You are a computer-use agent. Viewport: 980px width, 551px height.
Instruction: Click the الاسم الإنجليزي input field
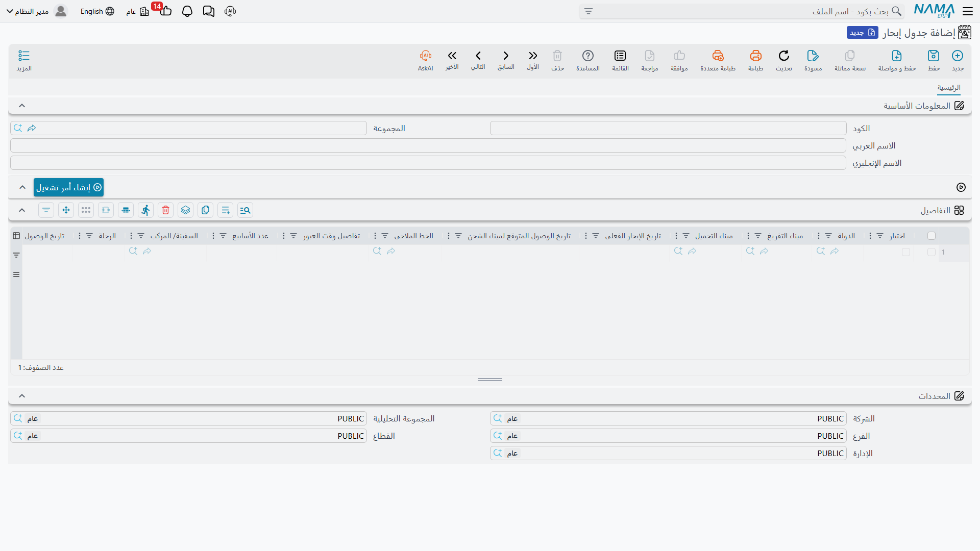pos(428,163)
